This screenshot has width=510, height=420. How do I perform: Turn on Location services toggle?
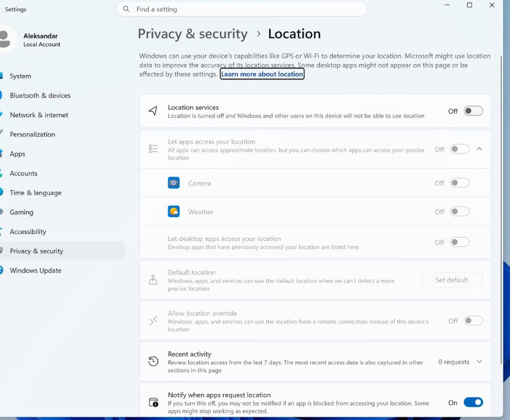[473, 111]
